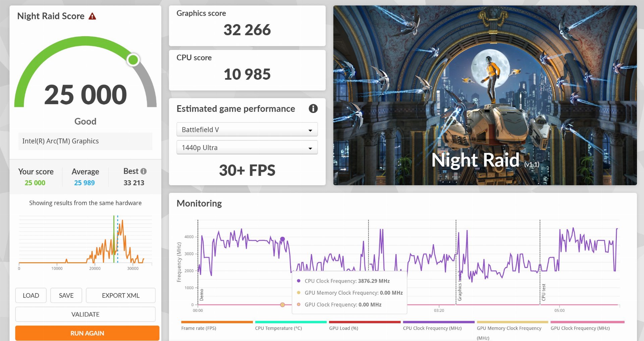
Task: Toggle the CPU Clock Frequency (MHz) legend series
Action: pos(438,326)
